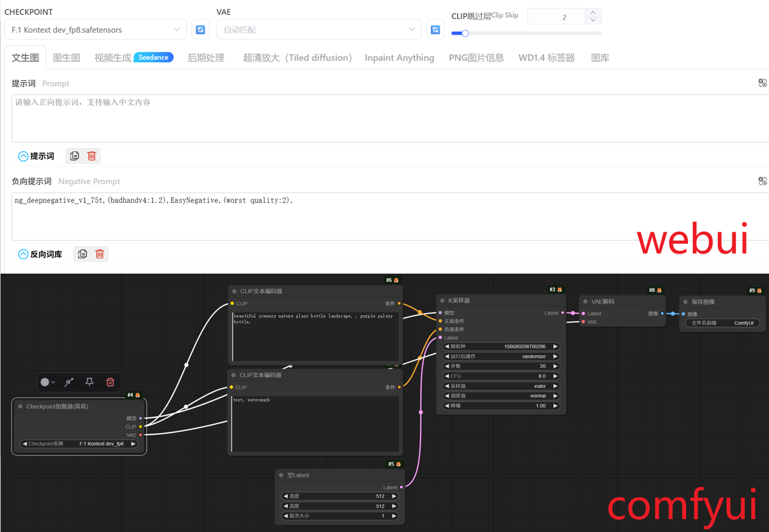Clear negative prompt with 反向词库 trash icon
769x532 pixels.
[99, 254]
